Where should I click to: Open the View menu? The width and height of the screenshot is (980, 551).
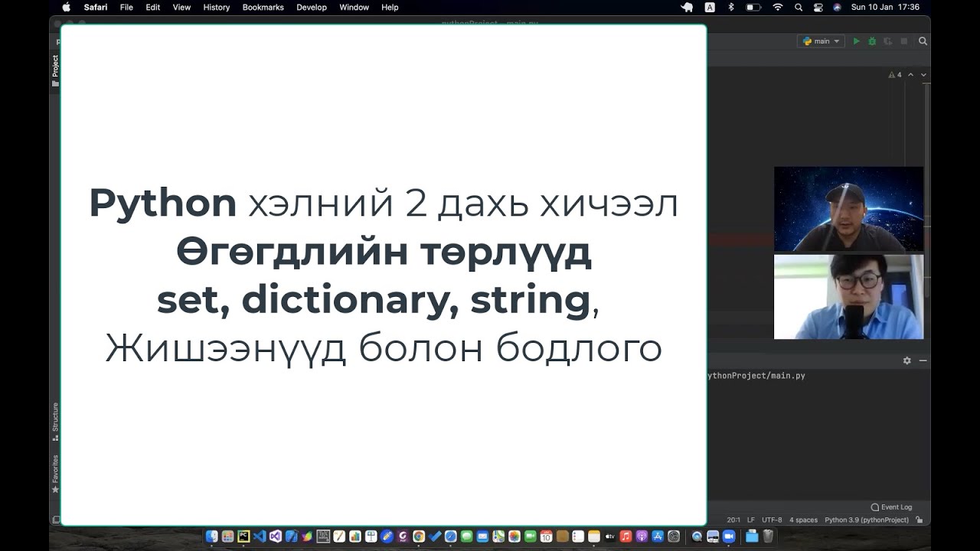click(x=181, y=7)
